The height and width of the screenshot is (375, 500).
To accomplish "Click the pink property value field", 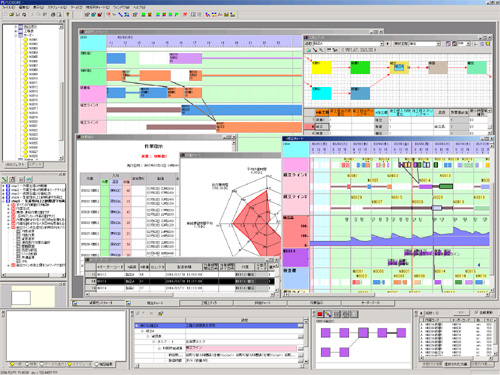I will pos(241,348).
